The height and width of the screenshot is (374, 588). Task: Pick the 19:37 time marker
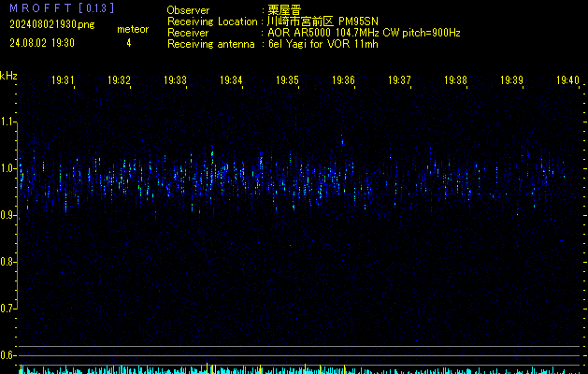point(399,81)
